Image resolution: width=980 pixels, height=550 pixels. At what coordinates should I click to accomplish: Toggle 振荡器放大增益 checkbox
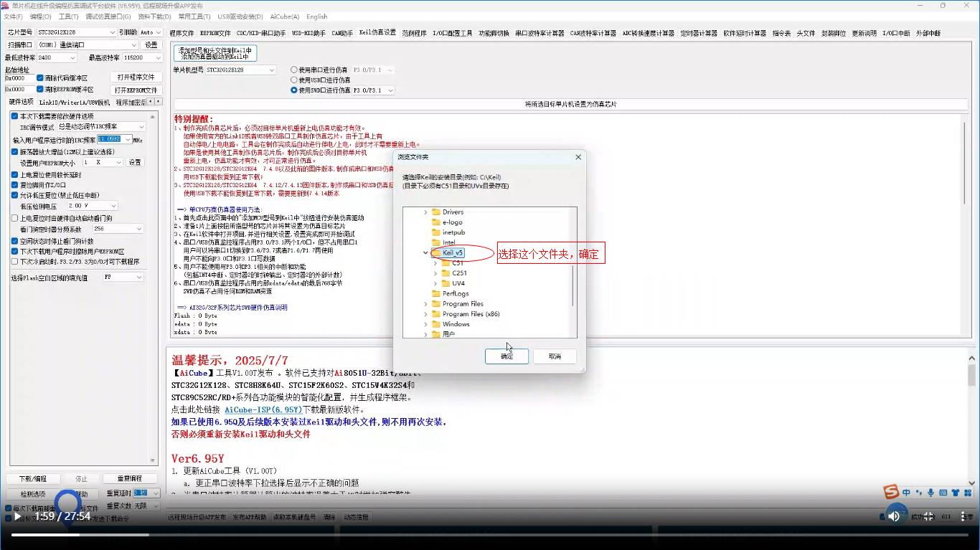click(x=15, y=152)
